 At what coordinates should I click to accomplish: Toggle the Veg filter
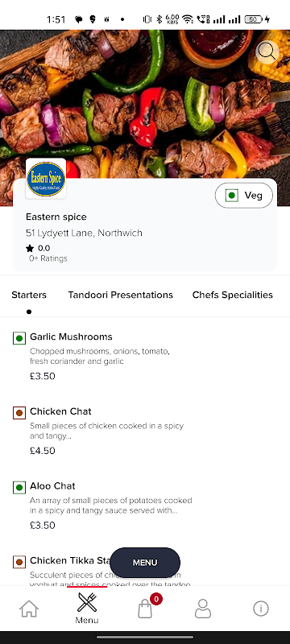click(x=244, y=196)
